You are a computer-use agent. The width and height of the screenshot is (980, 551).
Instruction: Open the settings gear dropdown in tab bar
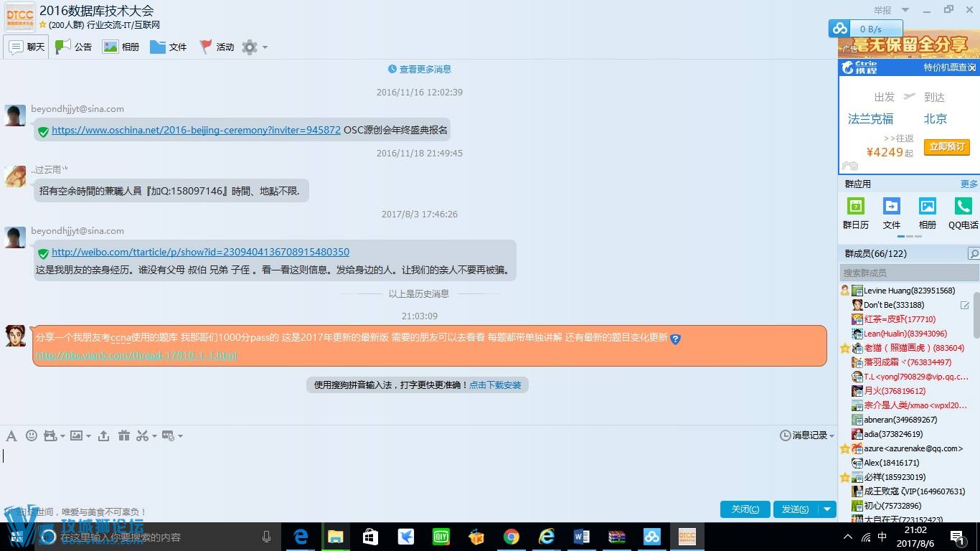[x=265, y=47]
